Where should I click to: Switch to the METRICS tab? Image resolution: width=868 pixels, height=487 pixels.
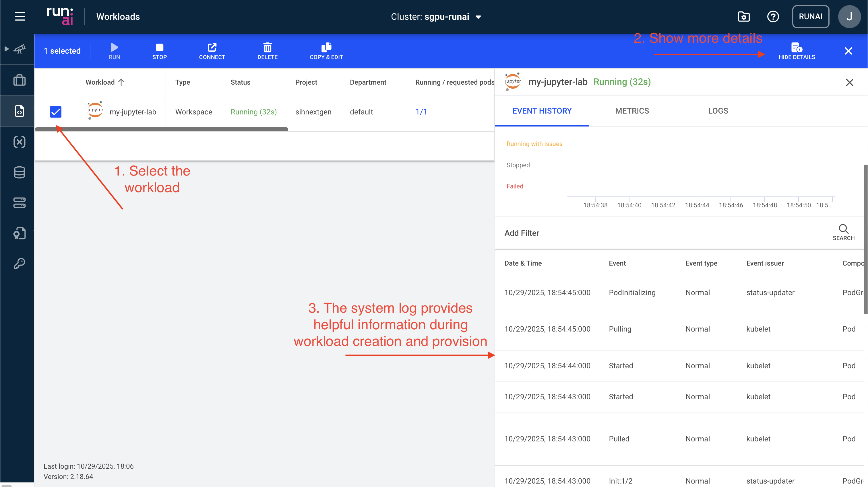(x=632, y=111)
